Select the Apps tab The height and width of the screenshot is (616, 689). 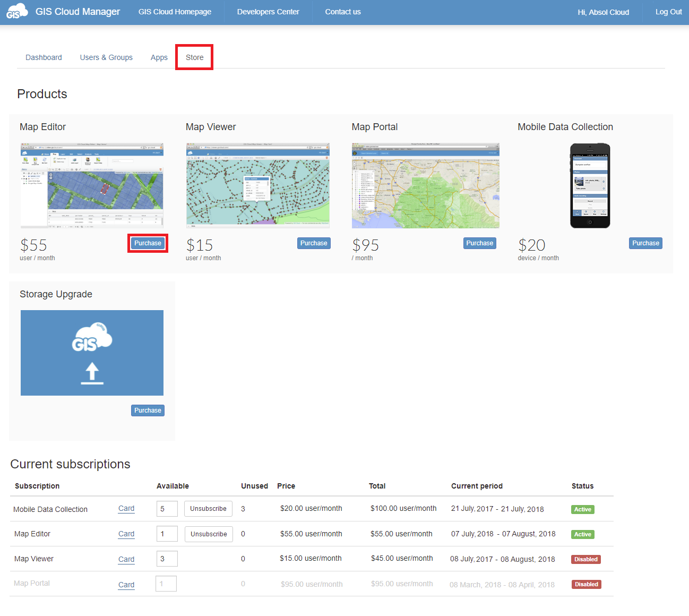coord(159,57)
